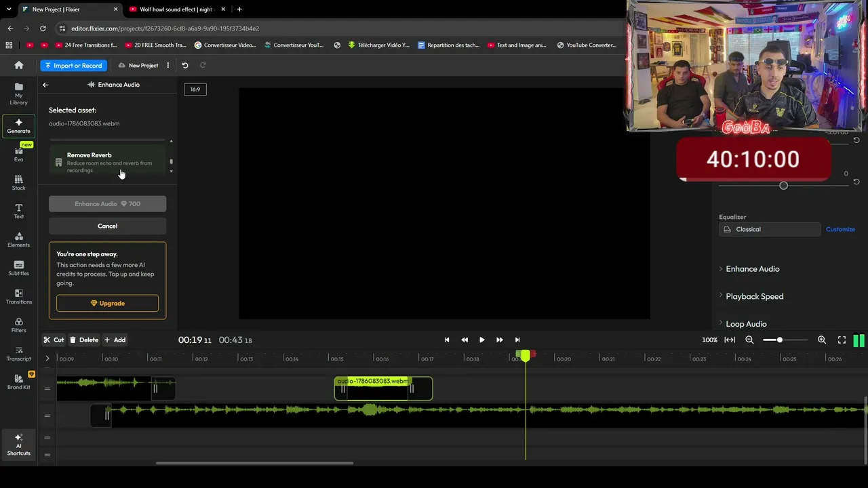This screenshot has width=868, height=488.
Task: Open the Transcript panel
Action: 18,353
